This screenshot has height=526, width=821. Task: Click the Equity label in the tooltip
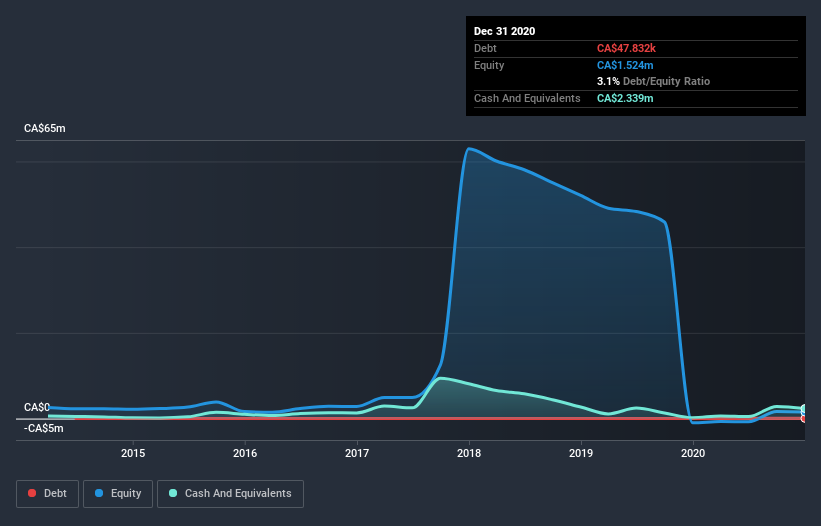coord(489,65)
